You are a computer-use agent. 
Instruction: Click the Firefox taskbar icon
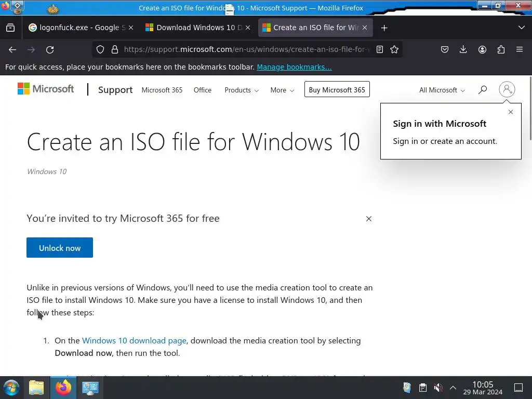[63, 388]
